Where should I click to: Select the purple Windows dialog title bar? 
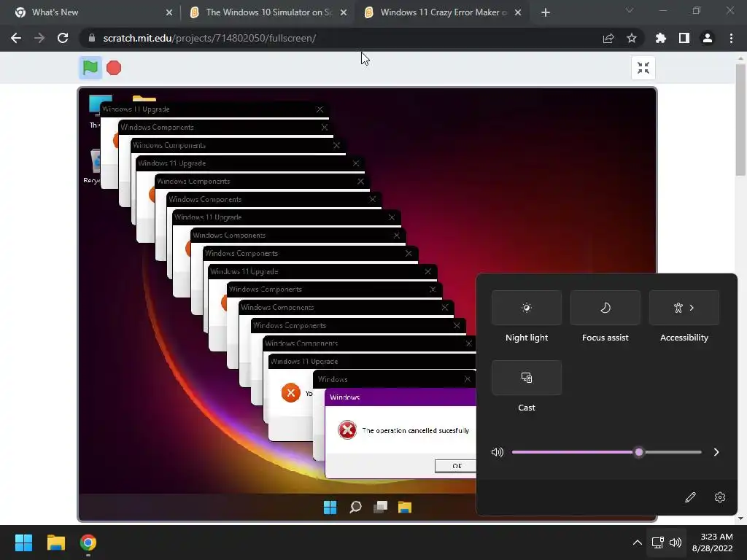(400, 397)
